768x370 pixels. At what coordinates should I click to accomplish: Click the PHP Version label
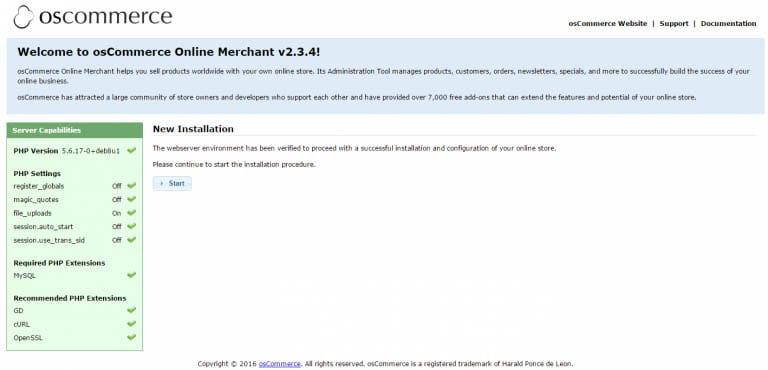coord(36,151)
